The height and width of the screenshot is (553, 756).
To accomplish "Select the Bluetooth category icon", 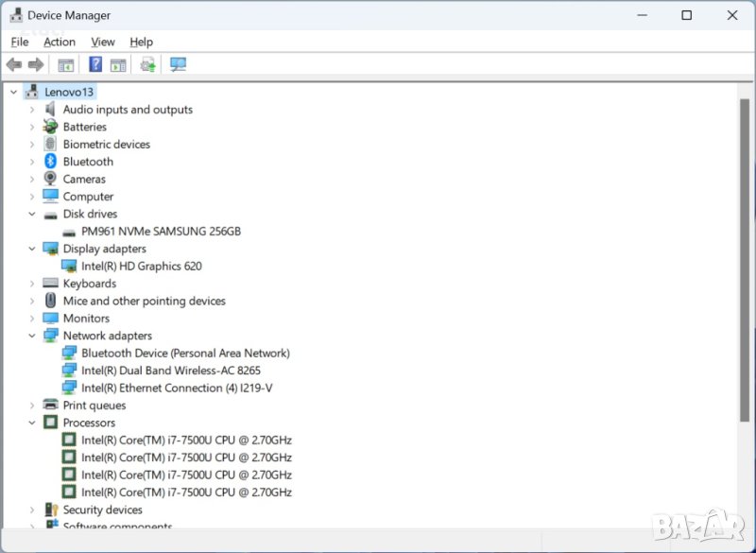I will pyautogui.click(x=51, y=162).
